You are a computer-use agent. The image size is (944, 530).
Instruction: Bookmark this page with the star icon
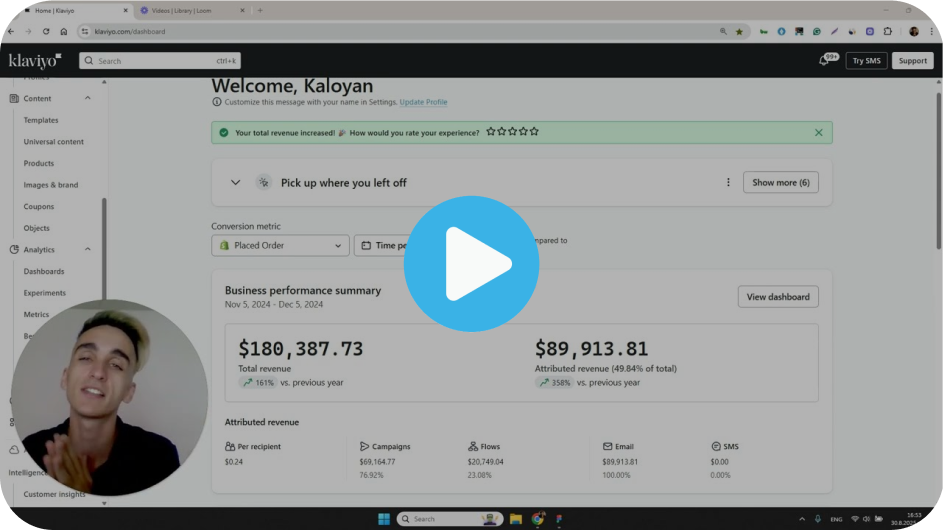pos(739,31)
